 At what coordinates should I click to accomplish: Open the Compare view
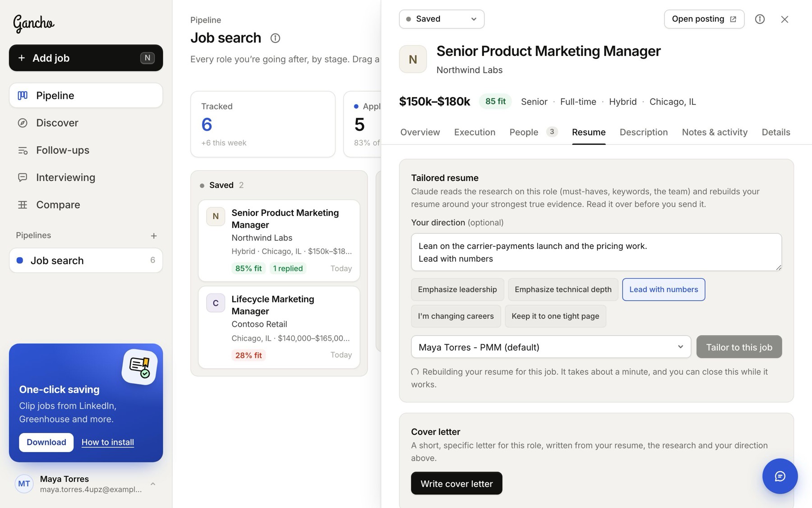point(86,205)
